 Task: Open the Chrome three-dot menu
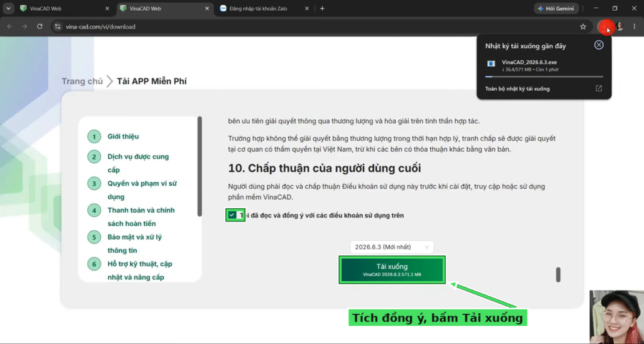click(635, 26)
